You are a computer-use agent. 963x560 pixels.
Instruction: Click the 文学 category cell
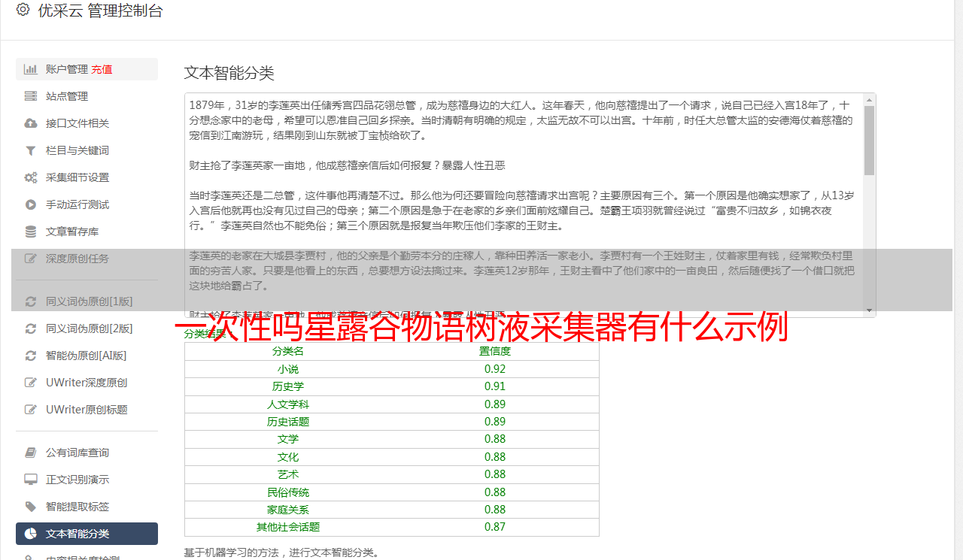pyautogui.click(x=288, y=439)
